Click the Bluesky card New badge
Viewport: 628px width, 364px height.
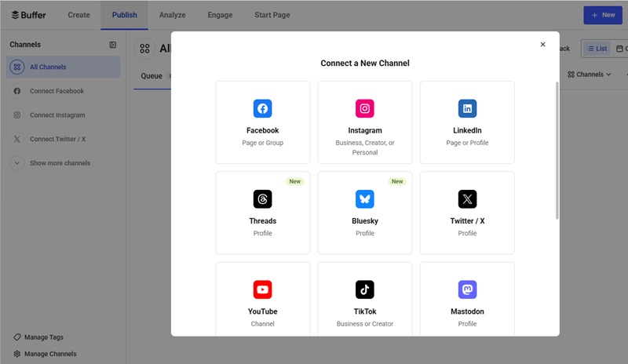pyautogui.click(x=397, y=181)
